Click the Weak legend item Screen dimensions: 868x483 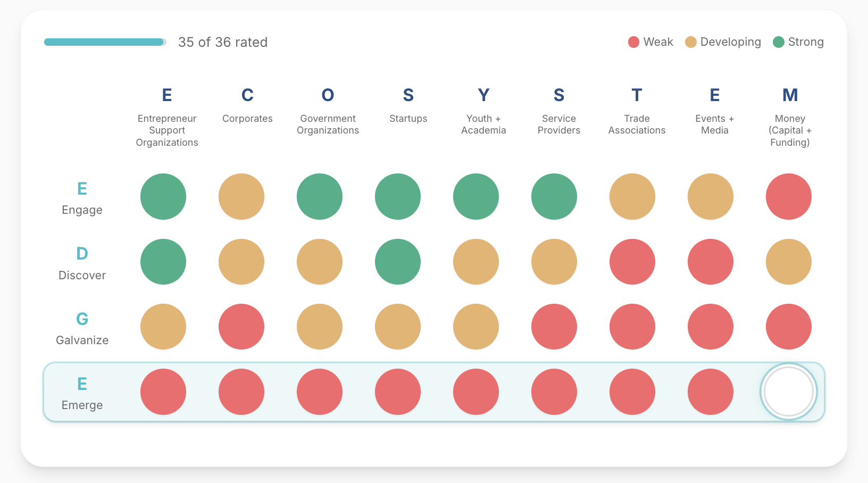click(x=650, y=42)
